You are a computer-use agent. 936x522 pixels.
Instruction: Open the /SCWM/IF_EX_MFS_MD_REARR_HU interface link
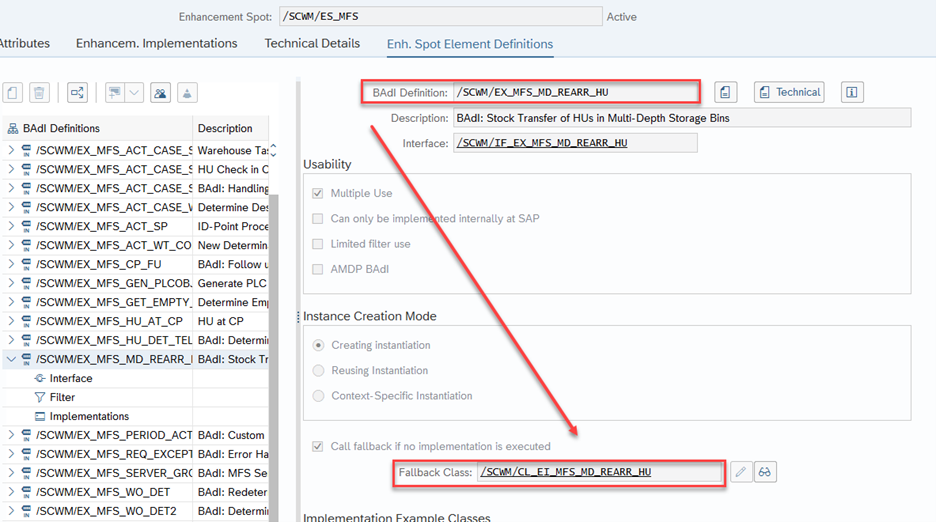coord(542,143)
